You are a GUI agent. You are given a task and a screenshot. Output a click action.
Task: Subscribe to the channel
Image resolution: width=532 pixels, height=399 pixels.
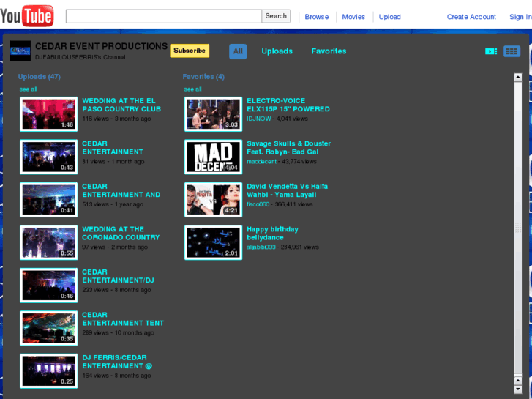pos(190,51)
